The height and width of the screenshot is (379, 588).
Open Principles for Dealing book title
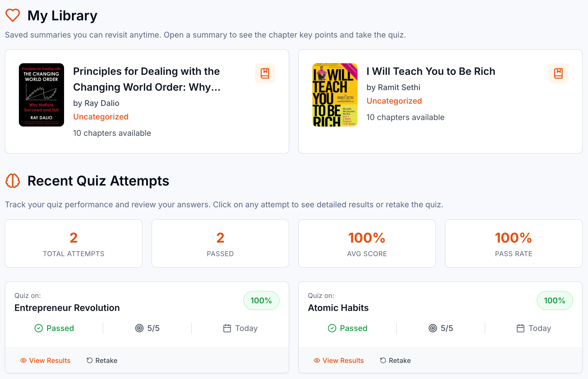pos(146,79)
